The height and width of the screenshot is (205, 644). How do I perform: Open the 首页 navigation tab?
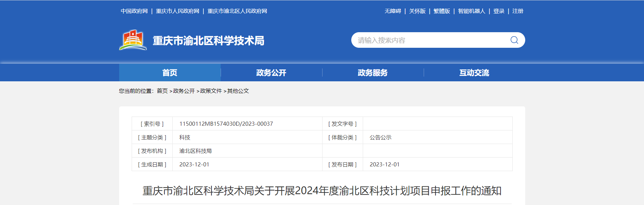click(170, 73)
